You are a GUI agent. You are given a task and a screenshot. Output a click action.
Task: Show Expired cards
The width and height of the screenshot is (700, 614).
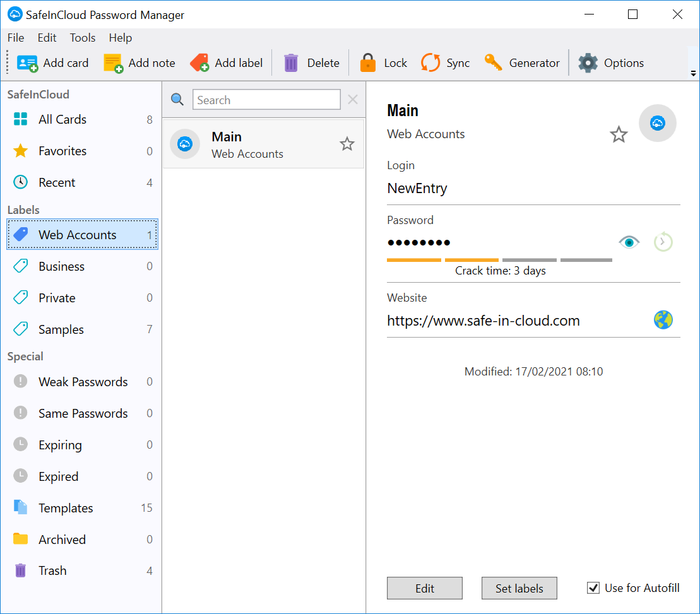(x=82, y=476)
